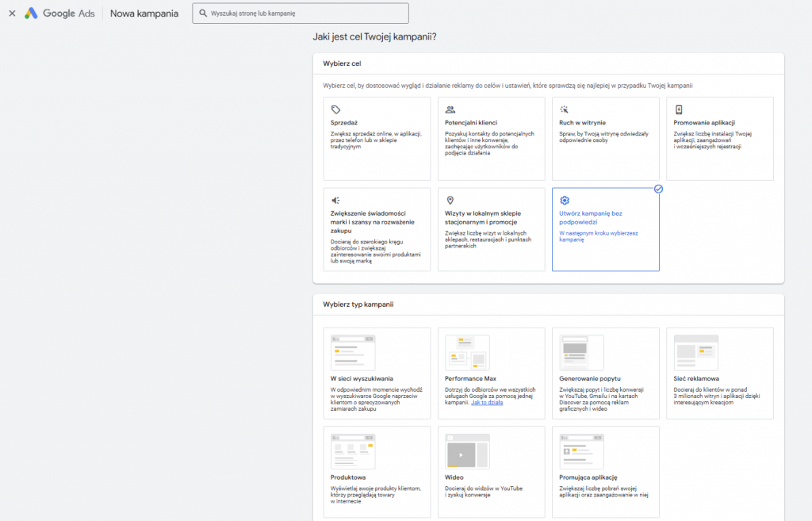Deselect the checkmark on Utwórz kampanię bez podpowiedzi
Screen dimensions: 812x521
point(658,189)
